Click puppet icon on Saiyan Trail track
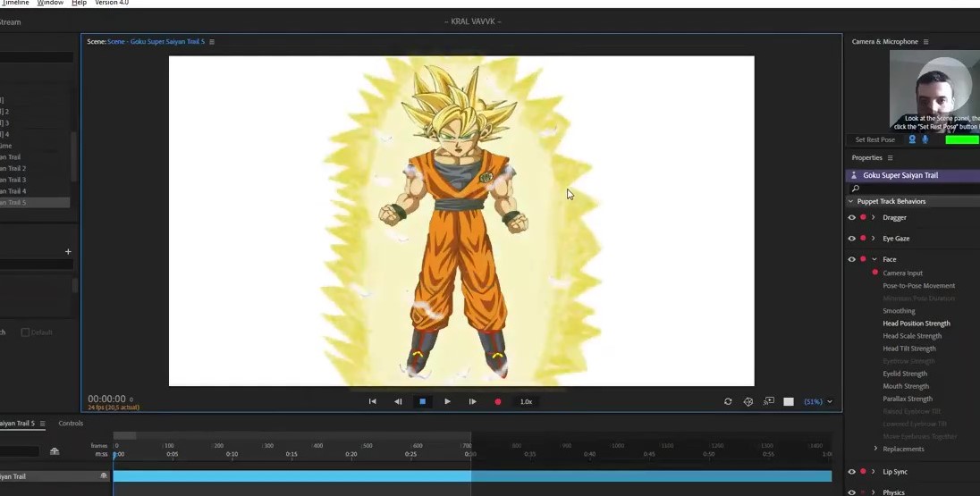 coord(104,476)
